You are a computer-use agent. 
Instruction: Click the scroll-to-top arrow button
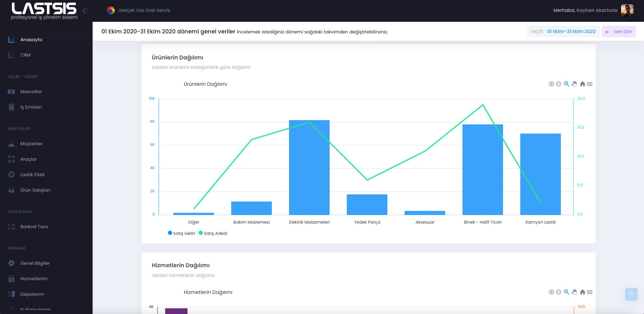631,294
